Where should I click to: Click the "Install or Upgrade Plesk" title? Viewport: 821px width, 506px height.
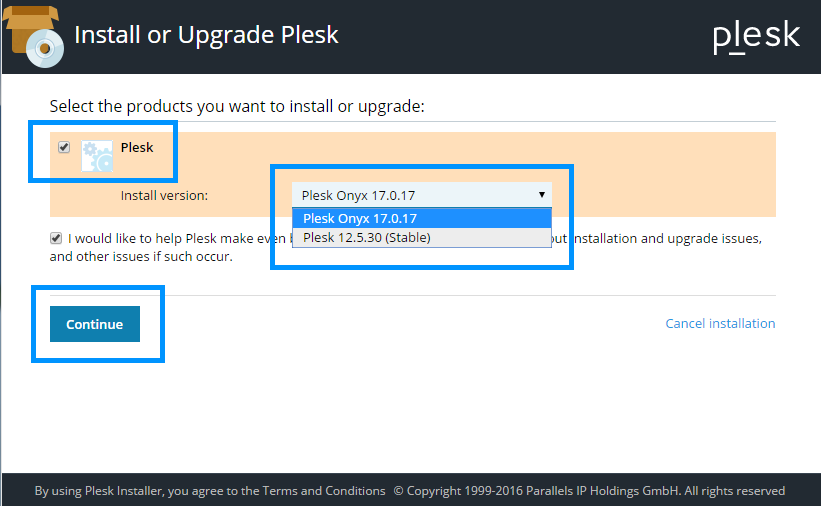point(207,35)
